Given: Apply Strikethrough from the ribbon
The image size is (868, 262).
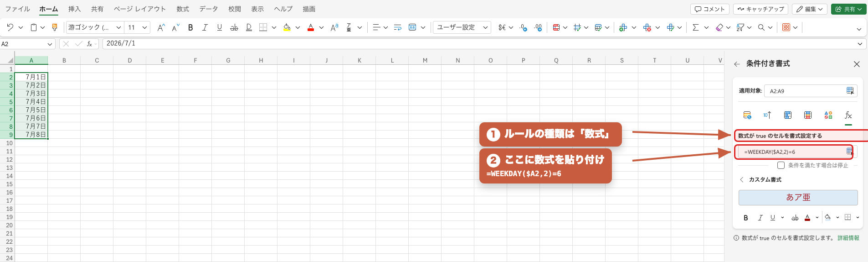Looking at the screenshot, I should 234,27.
